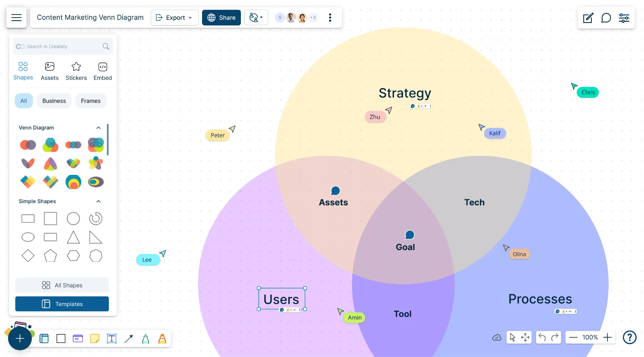Screen dimensions: 644x357
Task: Open Templates section
Action: [x=62, y=304]
